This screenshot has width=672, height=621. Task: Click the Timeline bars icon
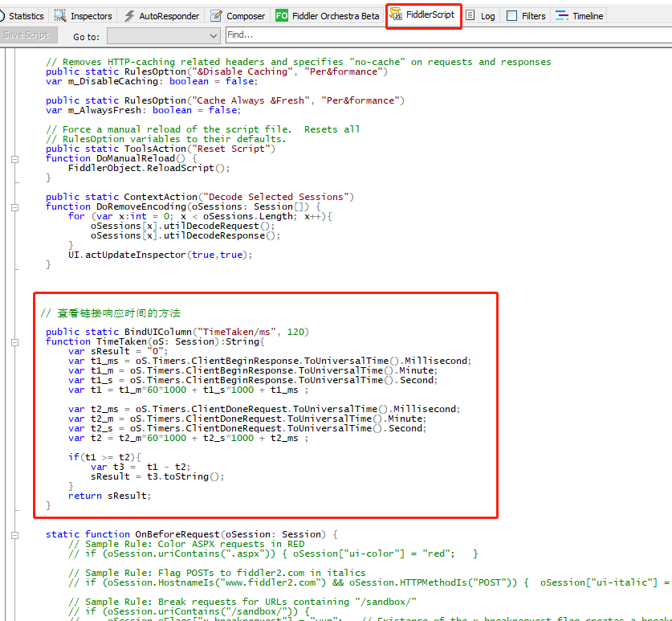(x=562, y=16)
